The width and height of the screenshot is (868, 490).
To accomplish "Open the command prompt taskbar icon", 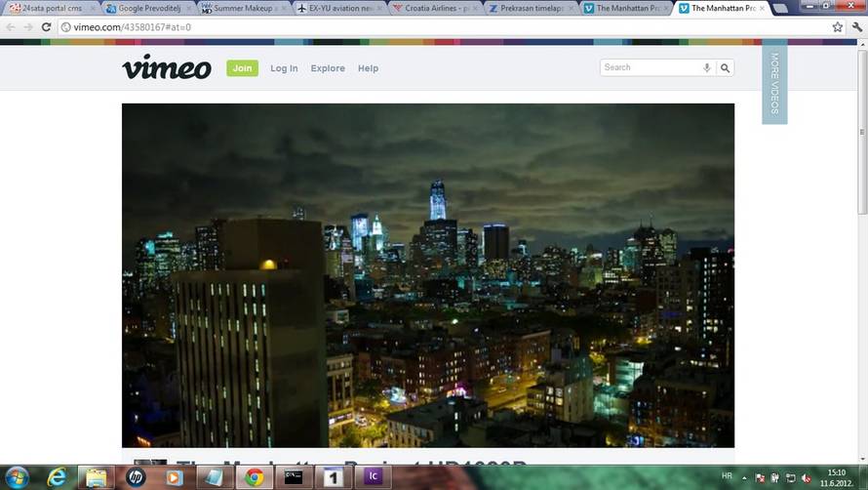I will (x=294, y=477).
